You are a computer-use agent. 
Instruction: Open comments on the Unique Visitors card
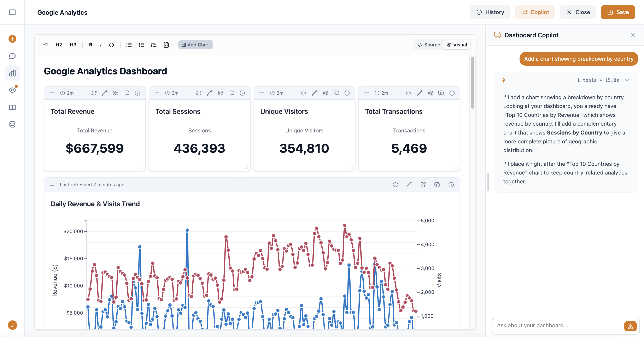[336, 93]
